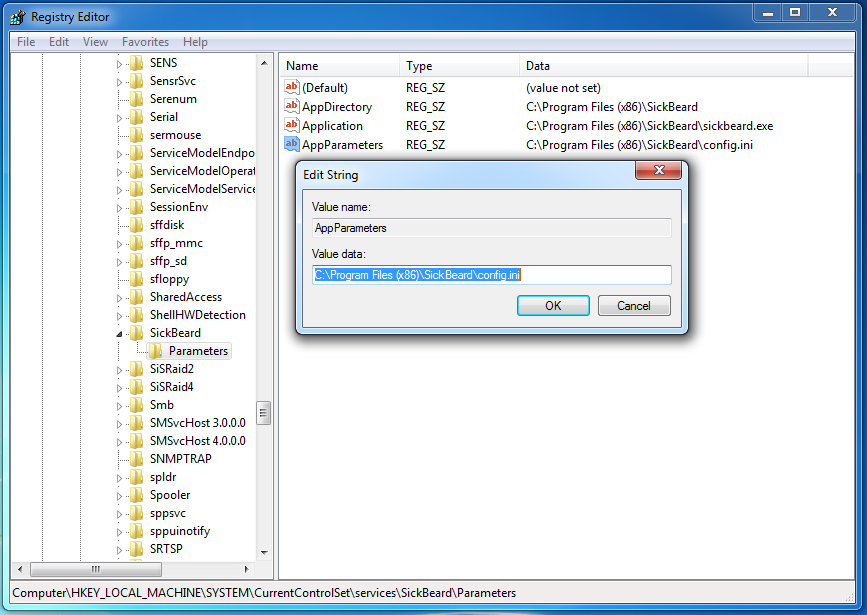Expand the SharedAccess tree node
Viewport: 867px width, 615px height.
pyautogui.click(x=119, y=298)
